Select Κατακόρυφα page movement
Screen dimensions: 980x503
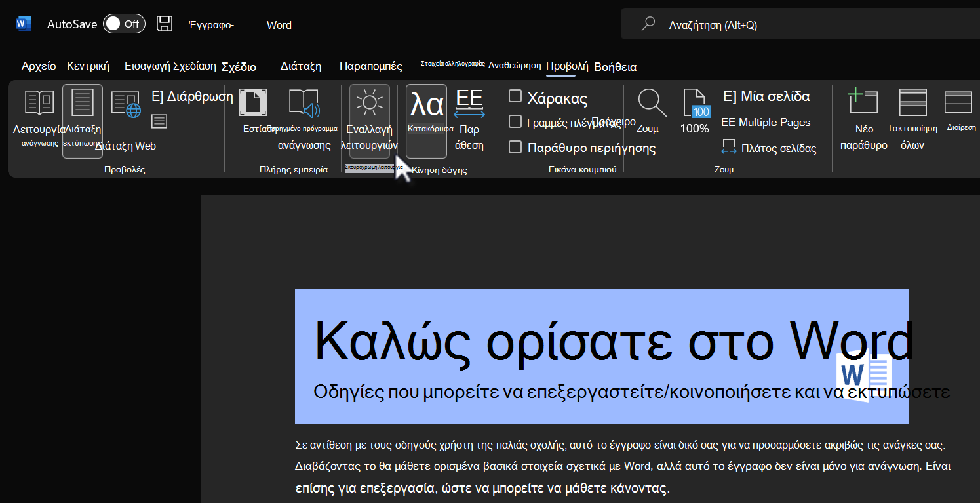(x=427, y=121)
